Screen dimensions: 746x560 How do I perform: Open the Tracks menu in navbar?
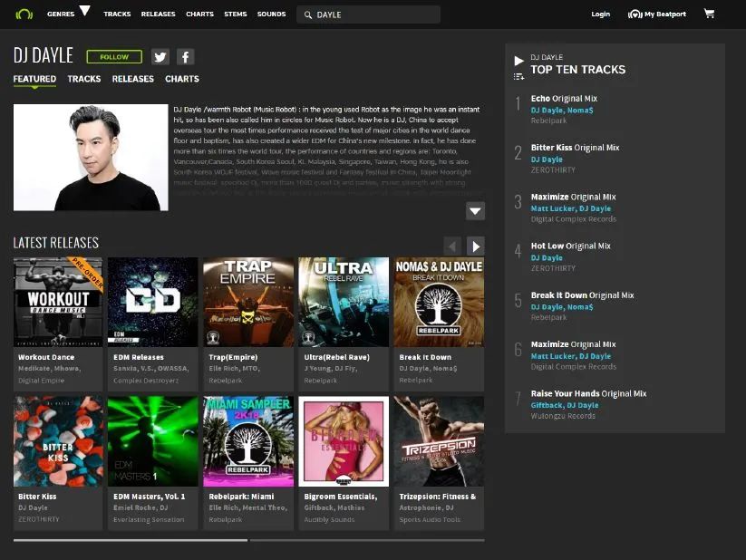click(117, 14)
